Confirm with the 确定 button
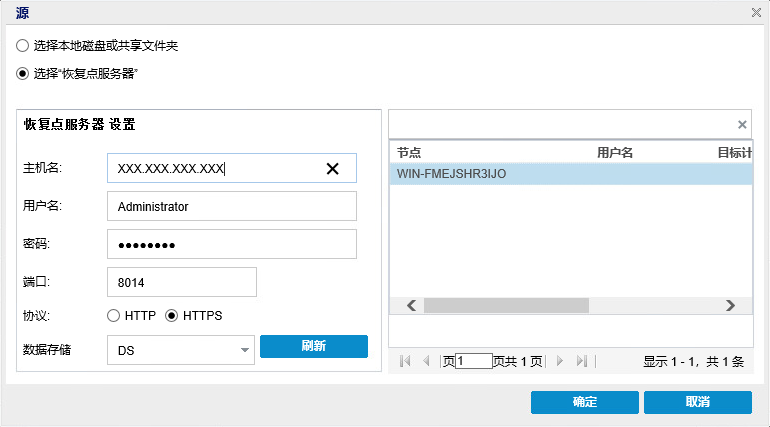Image resolution: width=770 pixels, height=427 pixels. tap(585, 402)
